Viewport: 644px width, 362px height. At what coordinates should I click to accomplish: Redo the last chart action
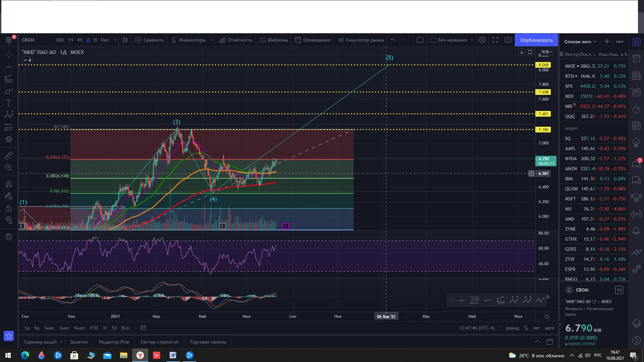pyautogui.click(x=403, y=40)
